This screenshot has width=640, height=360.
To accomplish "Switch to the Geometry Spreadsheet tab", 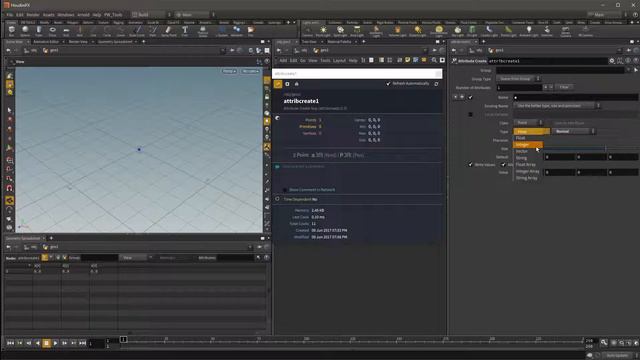I will click(115, 42).
